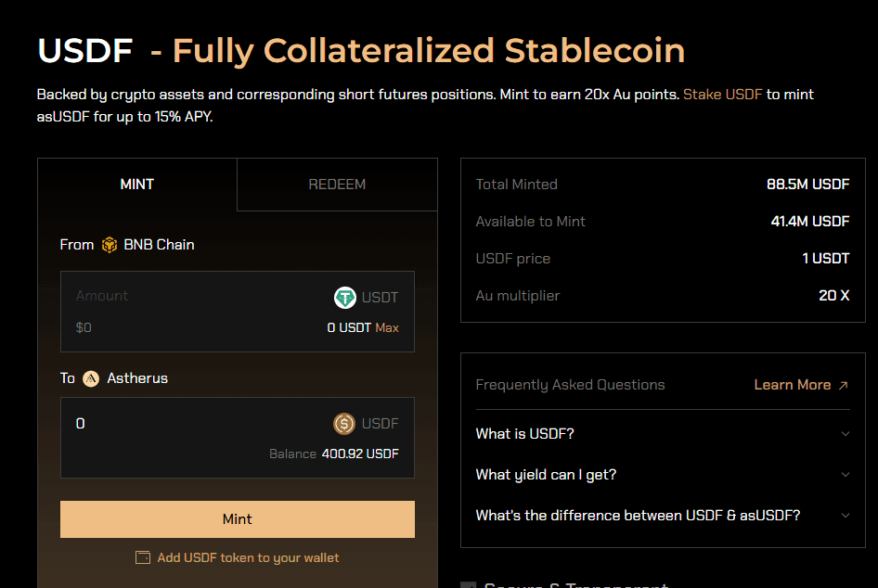
Task: Click the USDT Tether coin icon
Action: coord(345,298)
